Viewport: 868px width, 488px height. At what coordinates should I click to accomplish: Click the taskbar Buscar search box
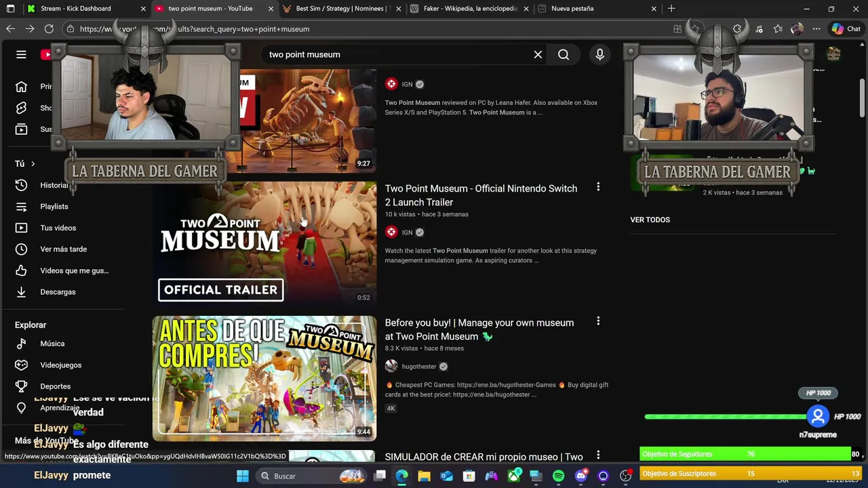tap(311, 476)
